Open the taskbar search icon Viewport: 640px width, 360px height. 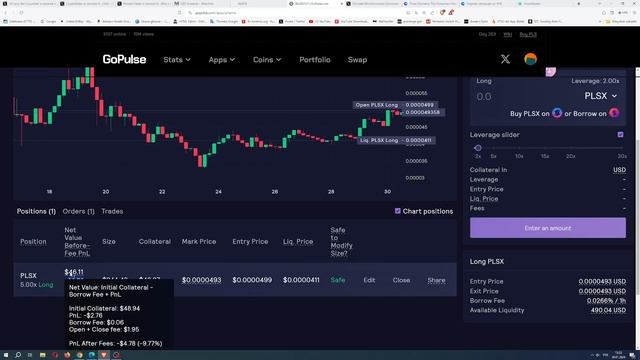pyautogui.click(x=18, y=355)
